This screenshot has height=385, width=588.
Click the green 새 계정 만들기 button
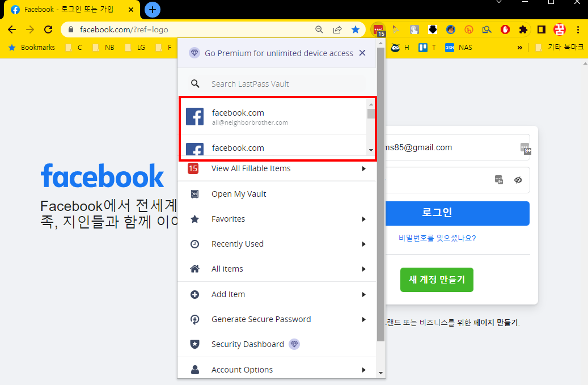tap(437, 280)
